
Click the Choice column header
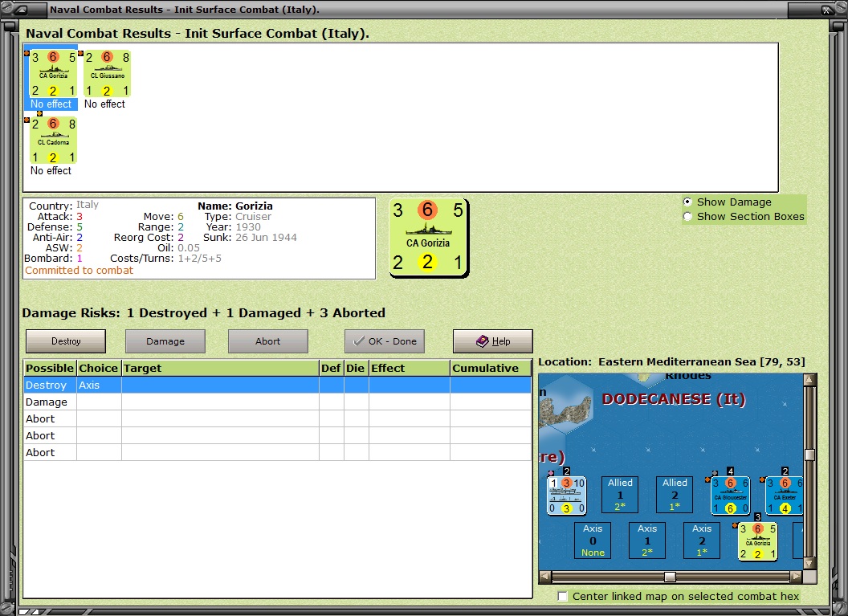(x=99, y=369)
